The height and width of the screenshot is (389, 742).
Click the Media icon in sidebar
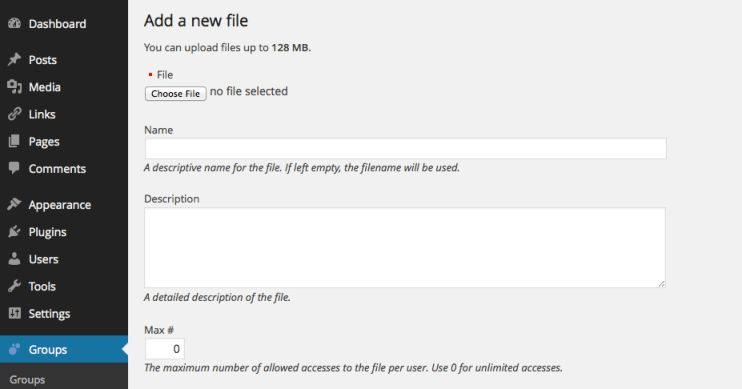(15, 87)
